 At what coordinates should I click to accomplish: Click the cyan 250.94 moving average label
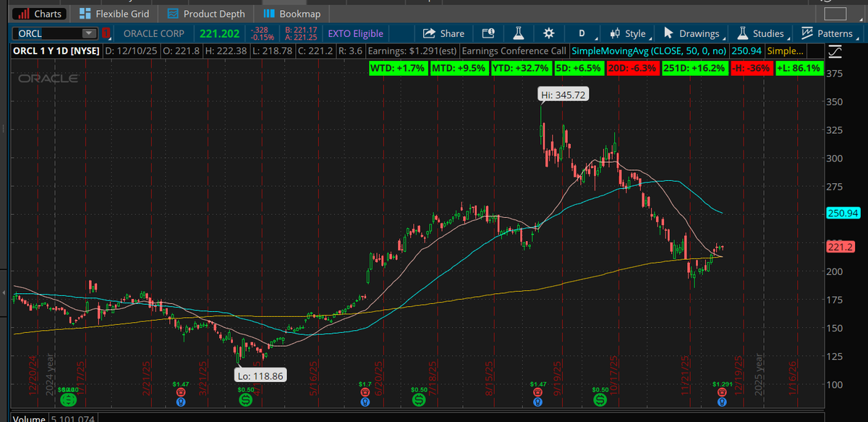coord(842,214)
